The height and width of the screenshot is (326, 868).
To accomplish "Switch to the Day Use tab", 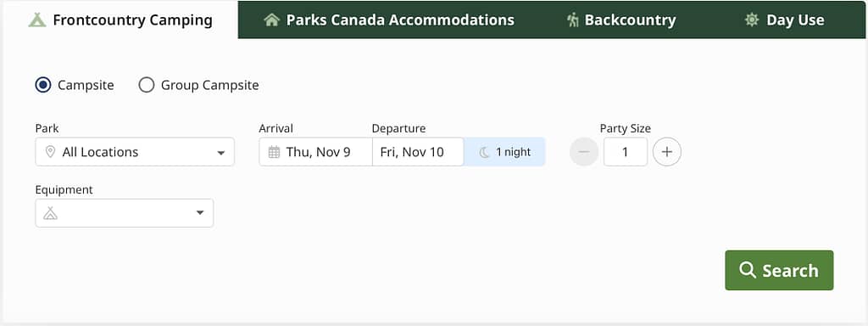I will pyautogui.click(x=784, y=20).
